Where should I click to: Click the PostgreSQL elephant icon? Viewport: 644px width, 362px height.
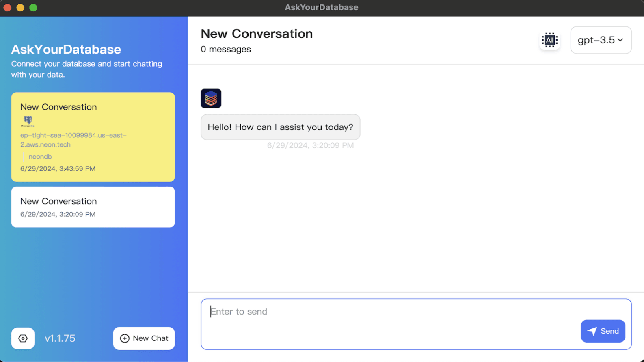point(28,121)
